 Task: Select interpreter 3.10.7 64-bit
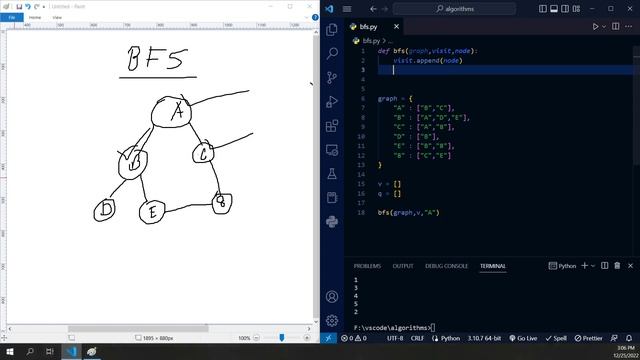tap(484, 338)
